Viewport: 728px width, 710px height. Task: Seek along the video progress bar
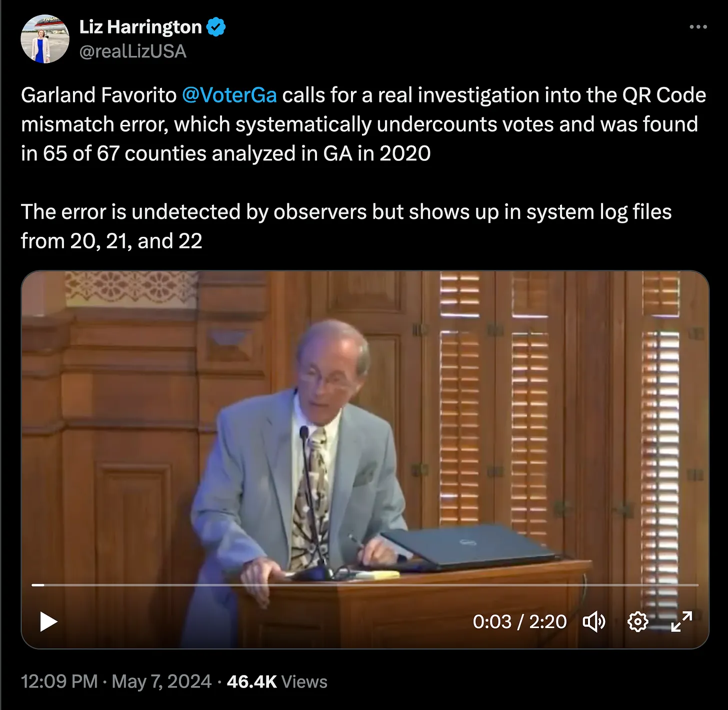point(365,585)
